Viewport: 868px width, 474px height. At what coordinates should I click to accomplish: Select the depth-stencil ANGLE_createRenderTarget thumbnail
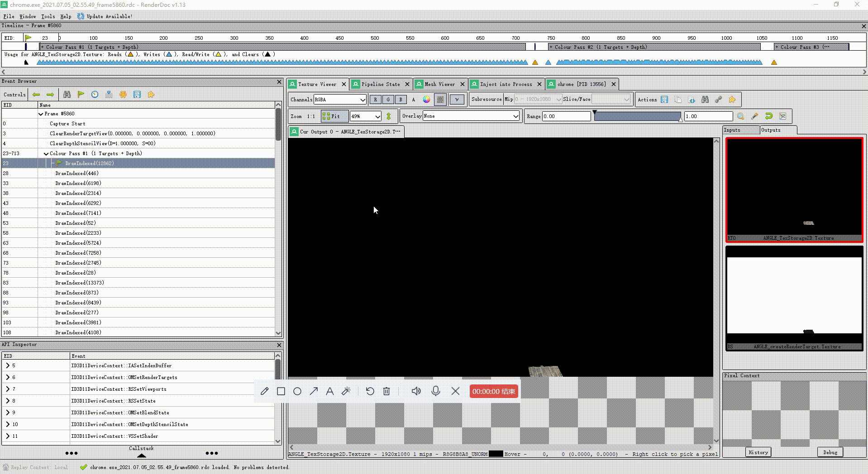coord(794,299)
